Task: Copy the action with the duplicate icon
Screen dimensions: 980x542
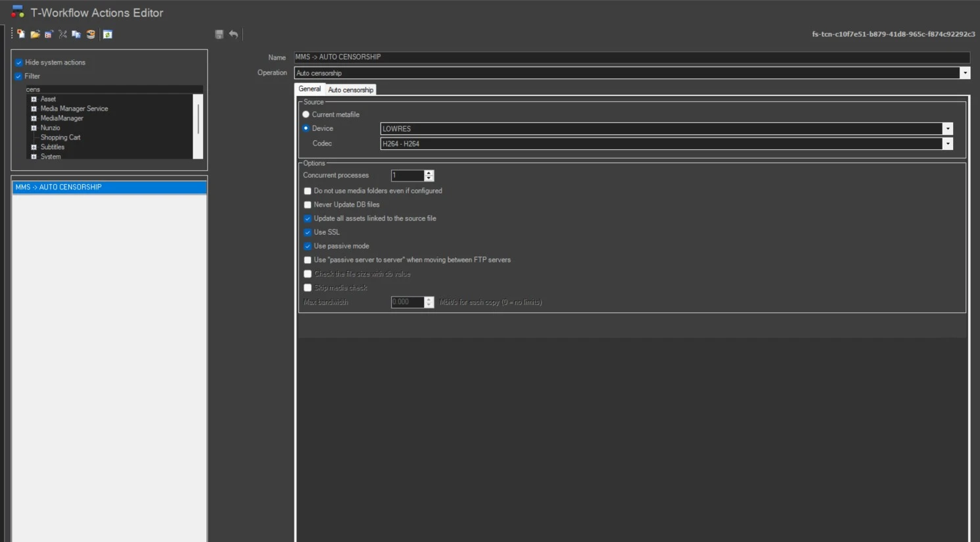Action: click(x=76, y=34)
